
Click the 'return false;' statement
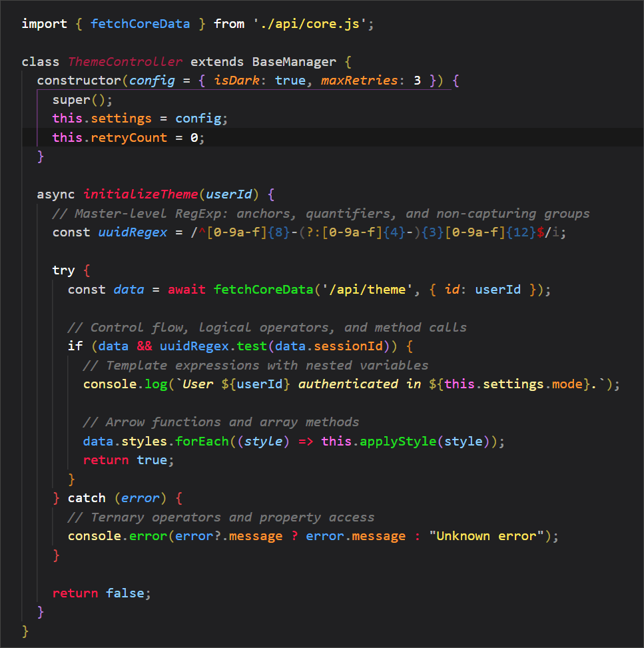pyautogui.click(x=102, y=593)
